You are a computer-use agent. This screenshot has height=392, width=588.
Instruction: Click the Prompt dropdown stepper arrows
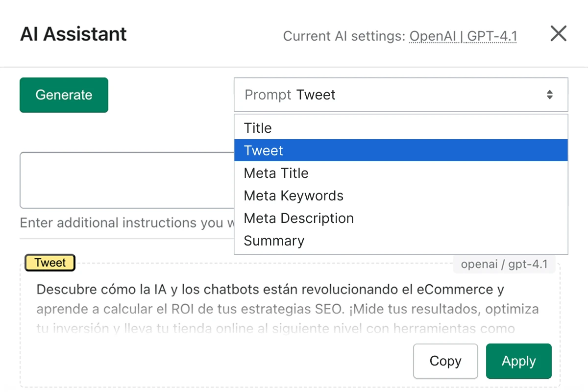[x=550, y=95]
